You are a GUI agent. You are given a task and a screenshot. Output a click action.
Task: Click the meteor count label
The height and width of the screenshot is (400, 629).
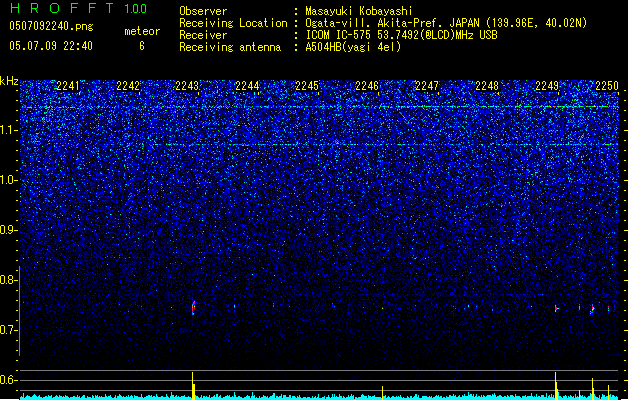point(142,31)
